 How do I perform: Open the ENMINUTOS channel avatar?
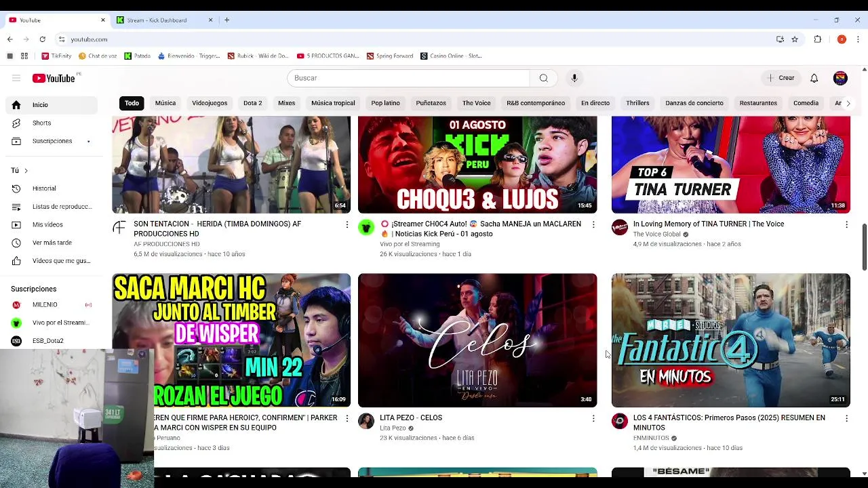click(620, 422)
